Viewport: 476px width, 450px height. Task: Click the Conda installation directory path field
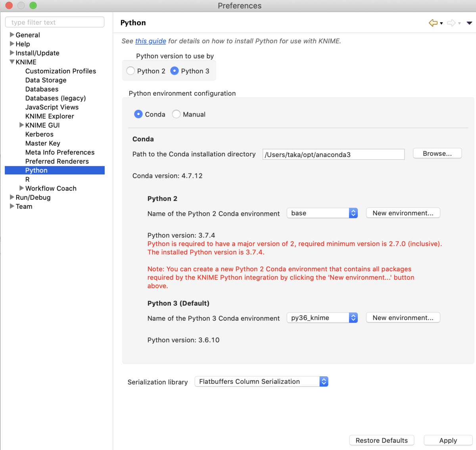334,154
